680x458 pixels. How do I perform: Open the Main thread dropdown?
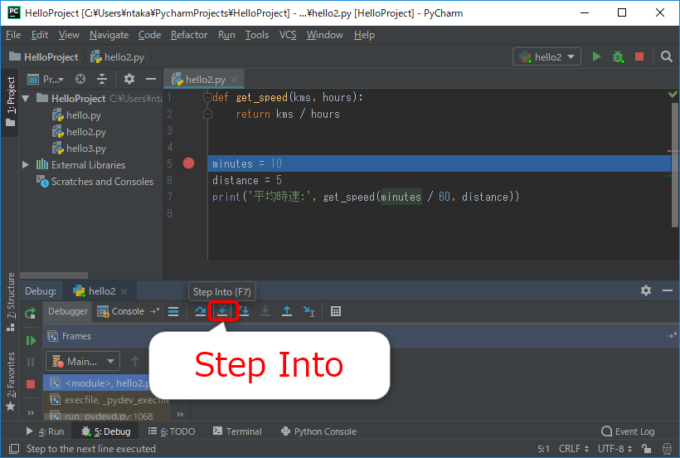(82, 361)
